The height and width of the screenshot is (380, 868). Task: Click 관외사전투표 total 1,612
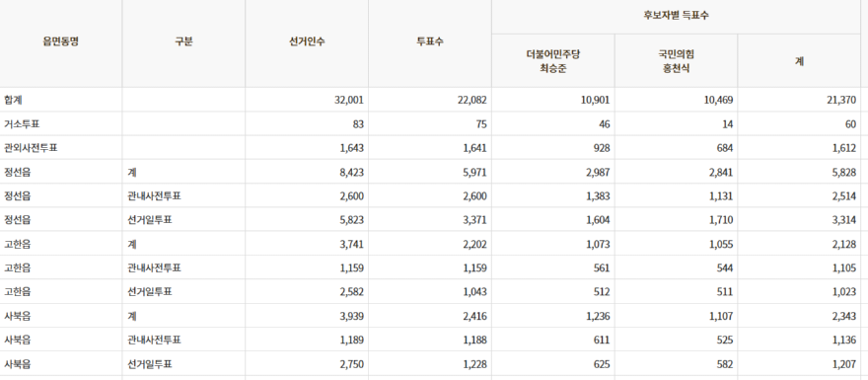point(843,148)
